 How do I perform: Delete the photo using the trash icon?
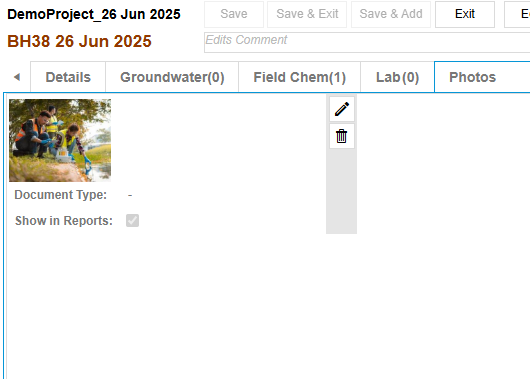[x=342, y=136]
